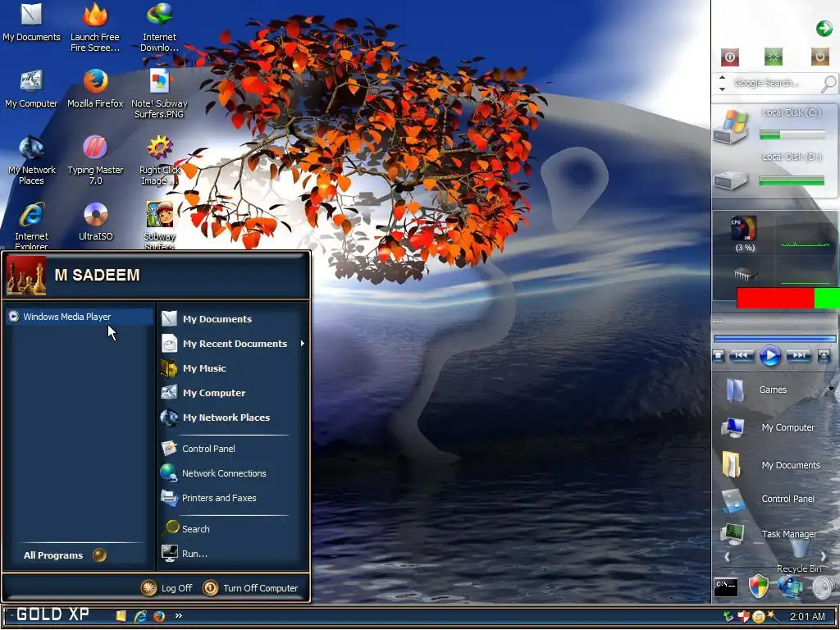Open Windows Media Player from Start menu
The height and width of the screenshot is (630, 840).
pyautogui.click(x=80, y=317)
